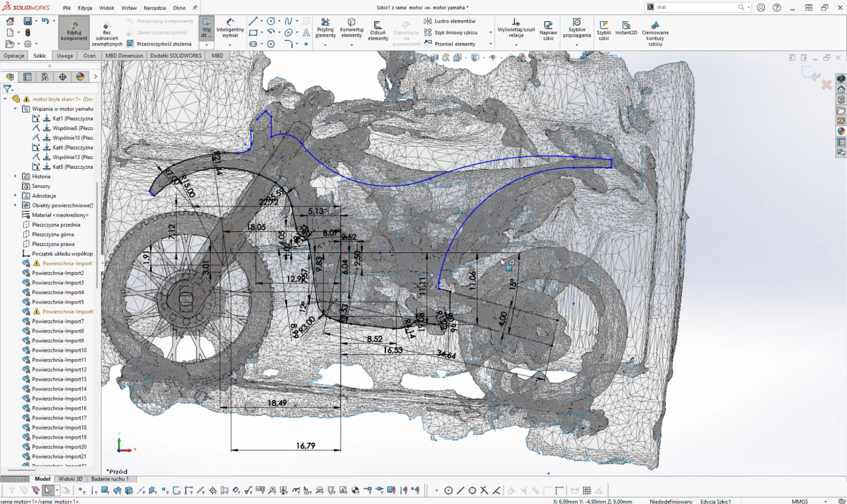Open the MMGS unit system status

(800, 501)
